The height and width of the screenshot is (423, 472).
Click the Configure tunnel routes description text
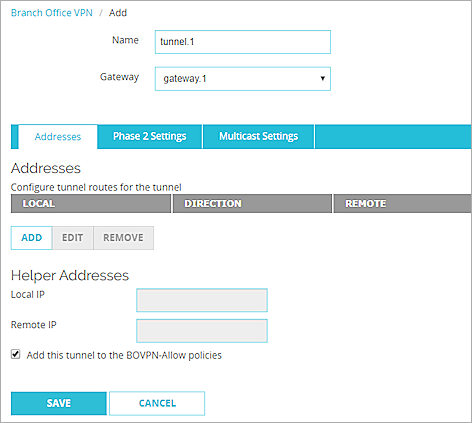click(x=96, y=187)
